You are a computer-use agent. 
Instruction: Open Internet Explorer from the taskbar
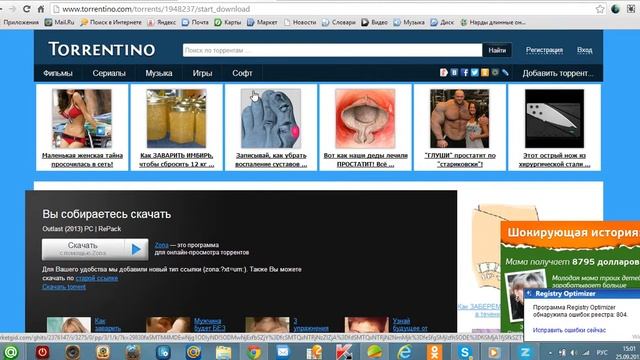click(x=404, y=351)
